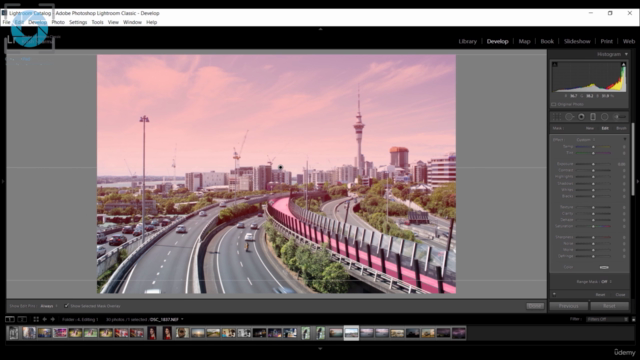Screen dimensions: 640x360
Task: Click the mask Edit option
Action: click(605, 128)
